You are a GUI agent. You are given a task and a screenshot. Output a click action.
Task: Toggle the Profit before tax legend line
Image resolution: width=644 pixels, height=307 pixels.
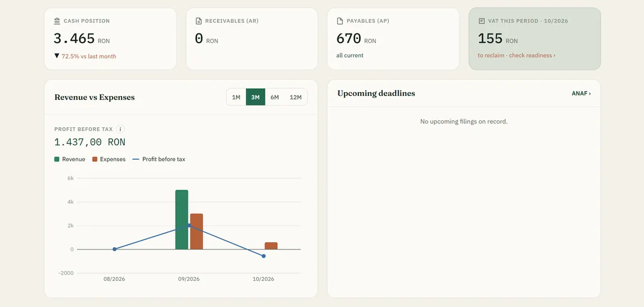click(x=136, y=159)
